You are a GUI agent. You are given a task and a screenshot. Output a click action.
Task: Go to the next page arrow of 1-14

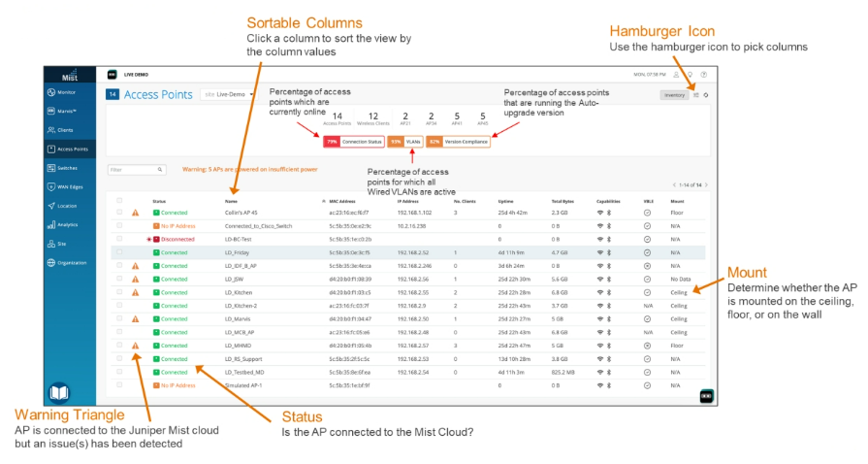(x=706, y=184)
